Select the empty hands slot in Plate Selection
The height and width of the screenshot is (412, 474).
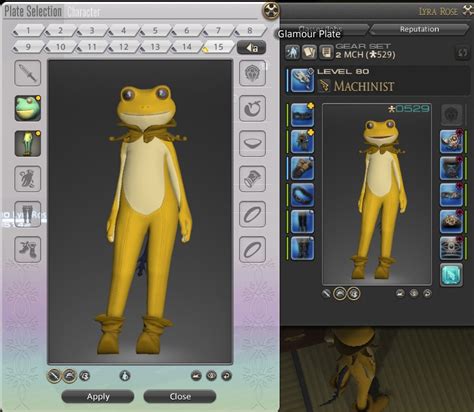(28, 179)
